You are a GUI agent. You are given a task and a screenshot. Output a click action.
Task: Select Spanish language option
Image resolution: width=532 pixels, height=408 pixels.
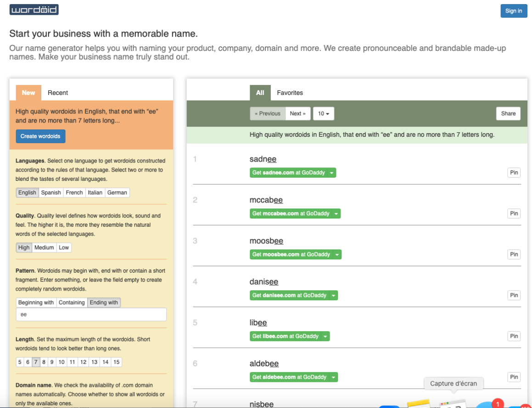[51, 193]
